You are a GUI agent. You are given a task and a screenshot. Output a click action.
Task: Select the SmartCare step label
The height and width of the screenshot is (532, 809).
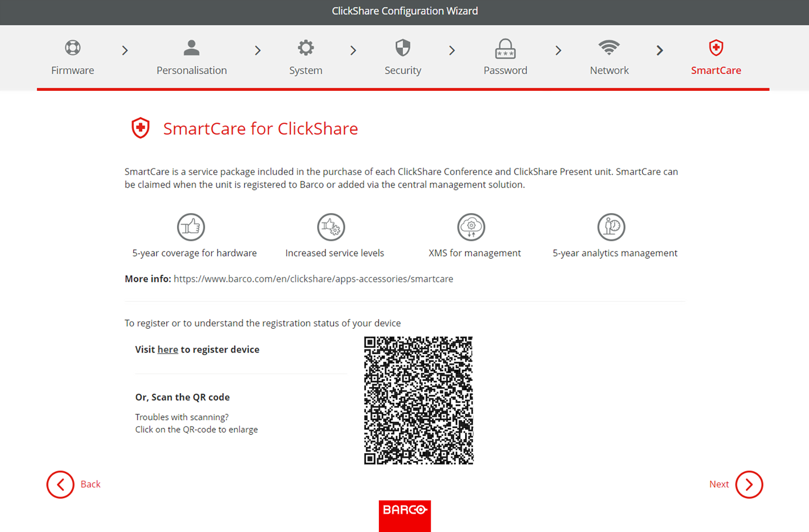(x=716, y=70)
